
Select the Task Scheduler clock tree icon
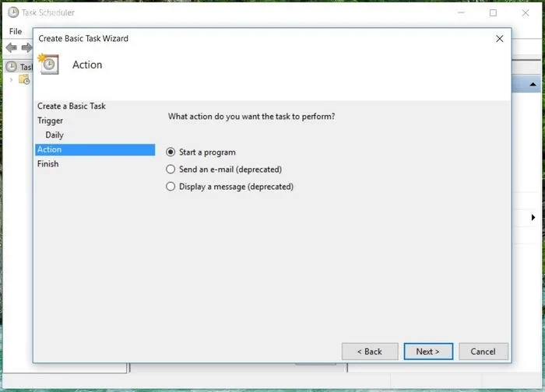11,67
